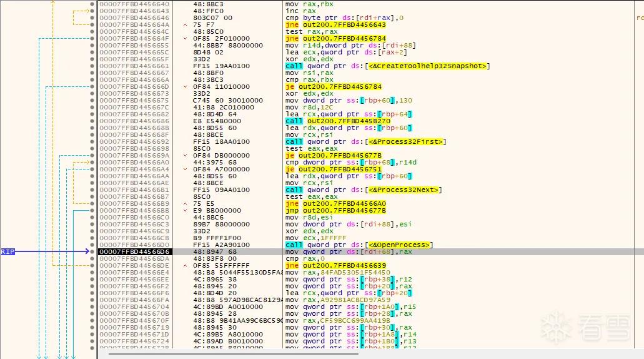Screen dimensions: 644x359
Task: Select the test rax,rax instruction
Action: point(311,32)
